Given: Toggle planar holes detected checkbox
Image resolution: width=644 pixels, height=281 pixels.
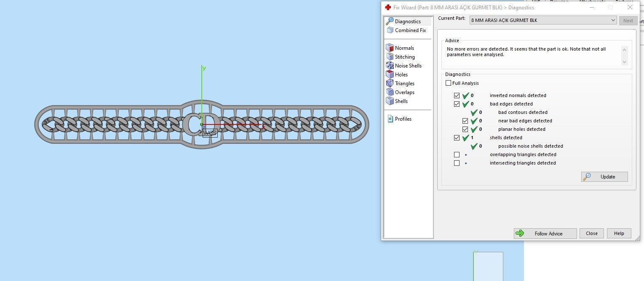Looking at the screenshot, I should (465, 129).
